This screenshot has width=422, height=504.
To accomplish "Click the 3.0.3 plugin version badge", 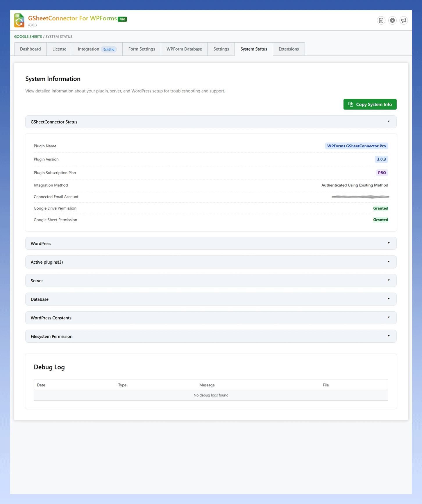I will point(381,159).
